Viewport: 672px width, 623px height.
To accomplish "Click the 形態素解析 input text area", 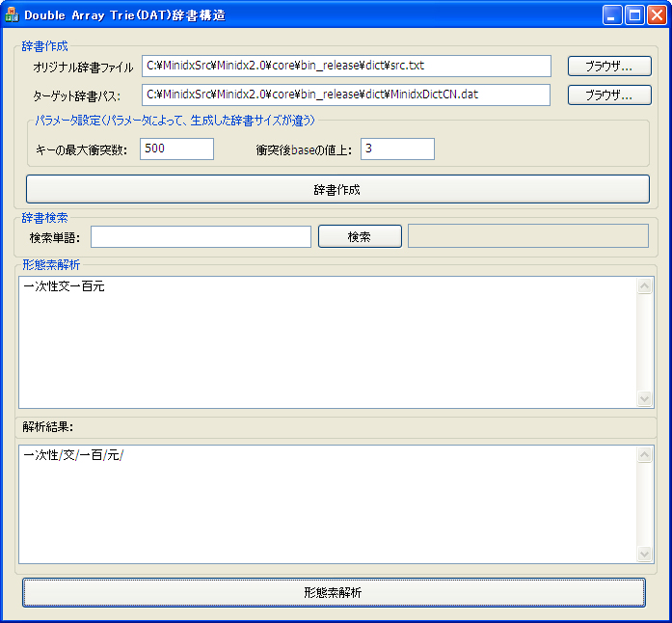I will 328,342.
